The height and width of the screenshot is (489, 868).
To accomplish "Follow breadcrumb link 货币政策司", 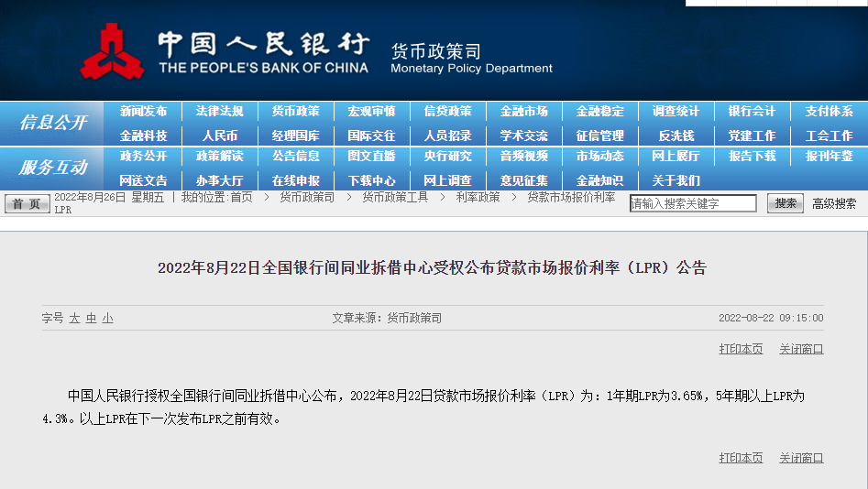I will pos(307,198).
